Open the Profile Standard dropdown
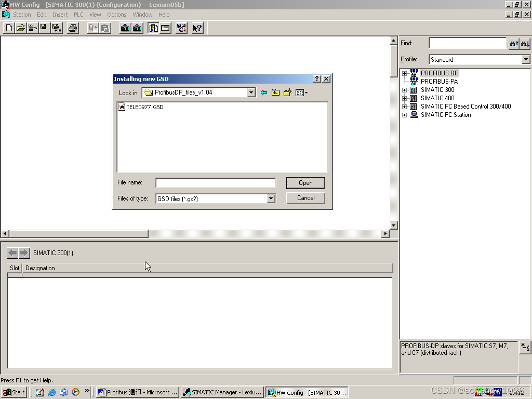The image size is (532, 399). (x=526, y=59)
